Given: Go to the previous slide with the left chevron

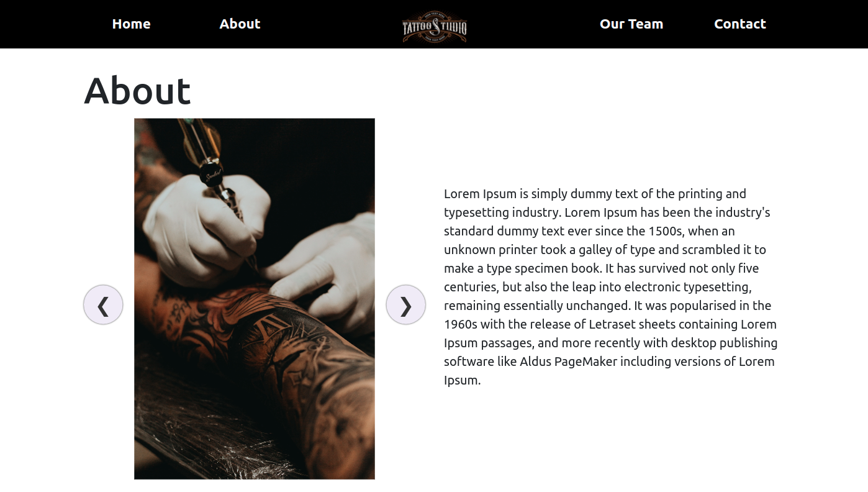Looking at the screenshot, I should tap(103, 304).
